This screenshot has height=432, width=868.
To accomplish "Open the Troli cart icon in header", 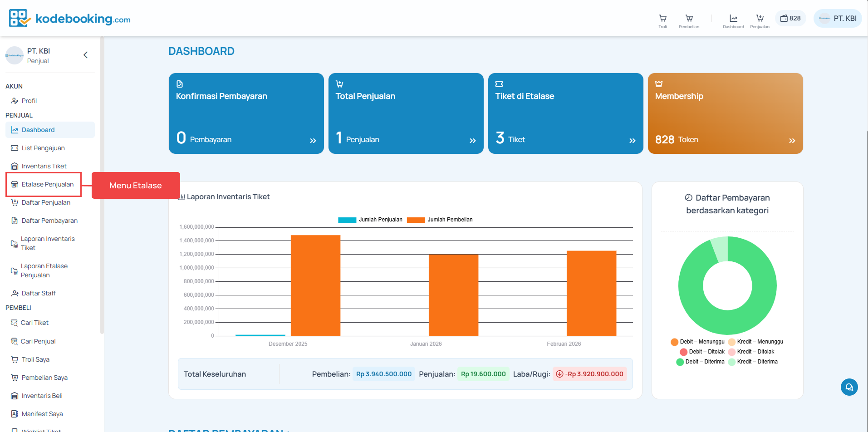I will click(x=662, y=21).
